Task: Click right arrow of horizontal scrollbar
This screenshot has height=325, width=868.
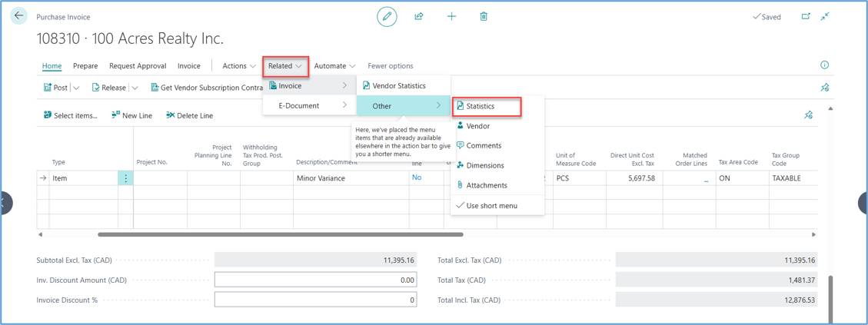Action: tap(813, 234)
